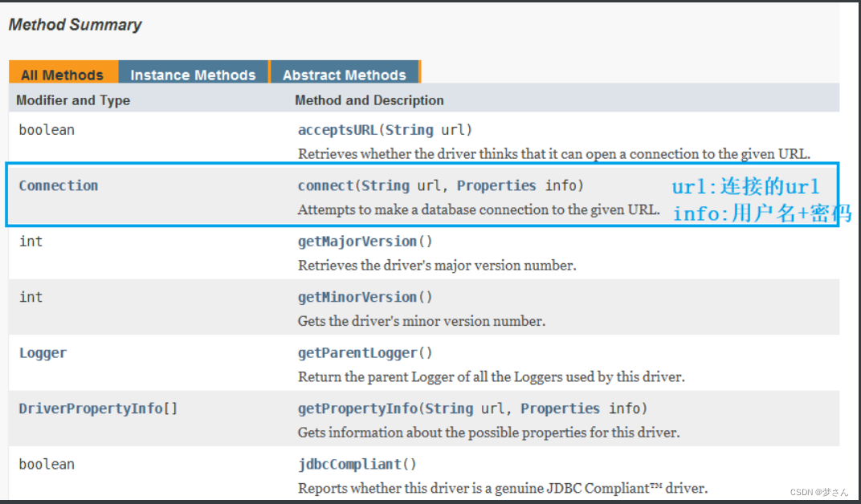Open the getPropertyInfo method link
861x504 pixels.
click(357, 408)
